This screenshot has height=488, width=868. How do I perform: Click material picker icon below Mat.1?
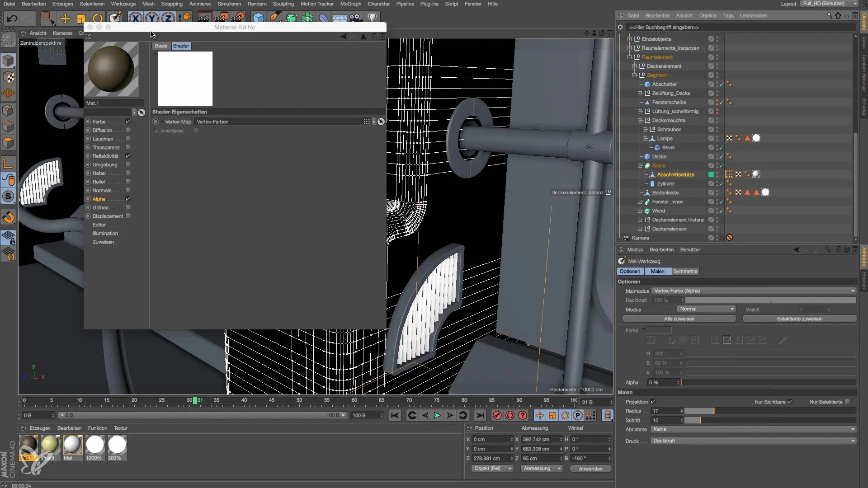(142, 113)
